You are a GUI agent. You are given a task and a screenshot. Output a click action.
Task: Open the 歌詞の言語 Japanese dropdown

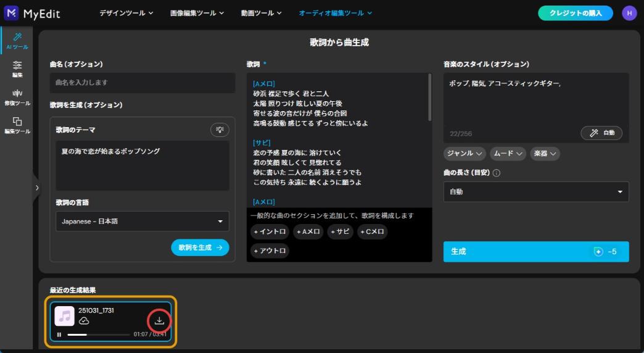[142, 222]
